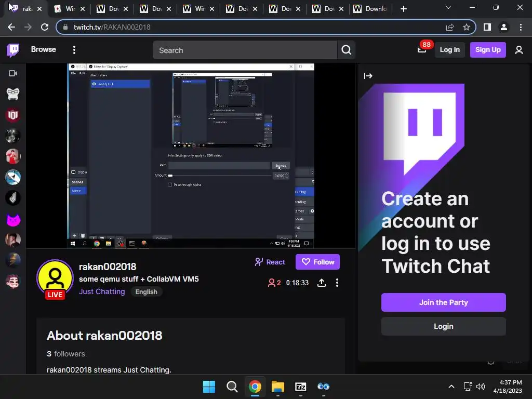Click the search magnifier button
Viewport: 532px width, 399px height.
pos(346,50)
